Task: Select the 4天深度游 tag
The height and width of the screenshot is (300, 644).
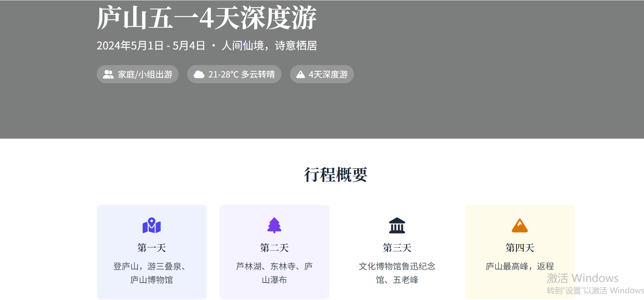Action: [322, 74]
